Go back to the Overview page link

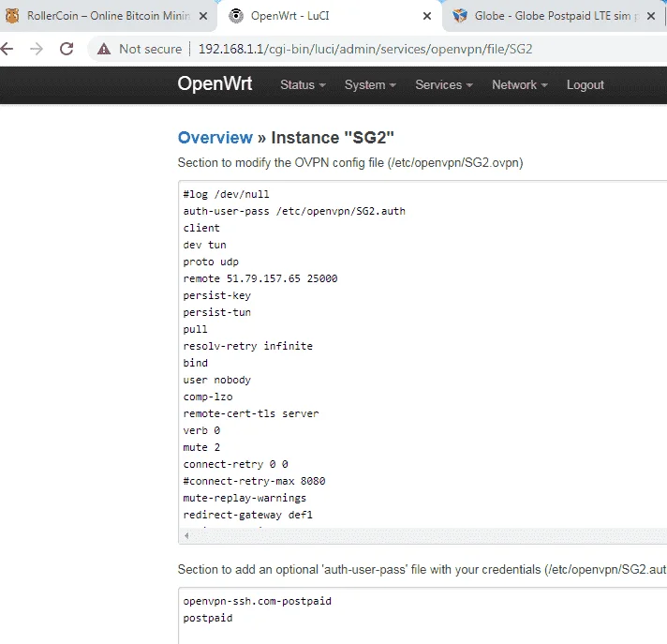tap(215, 138)
